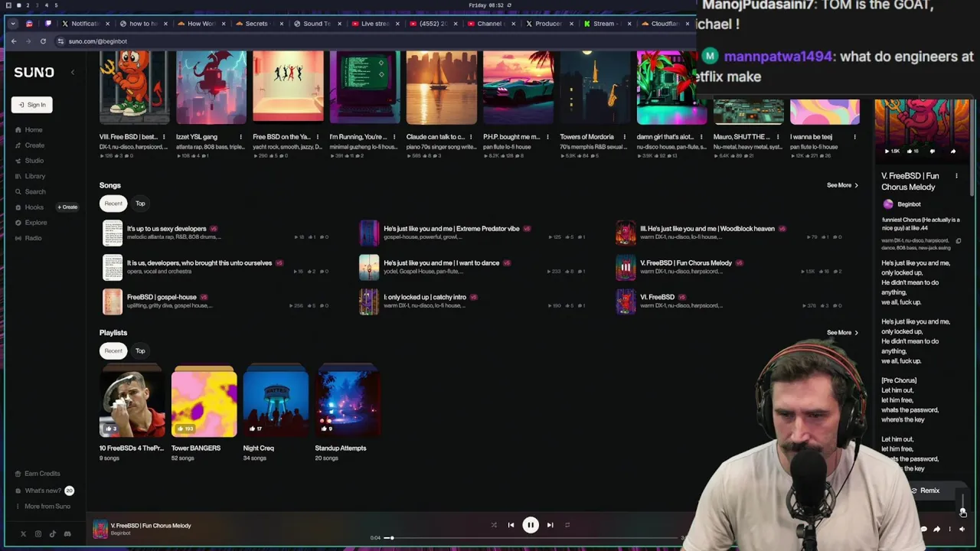Switch to the Live stream browser tab

[x=374, y=24]
